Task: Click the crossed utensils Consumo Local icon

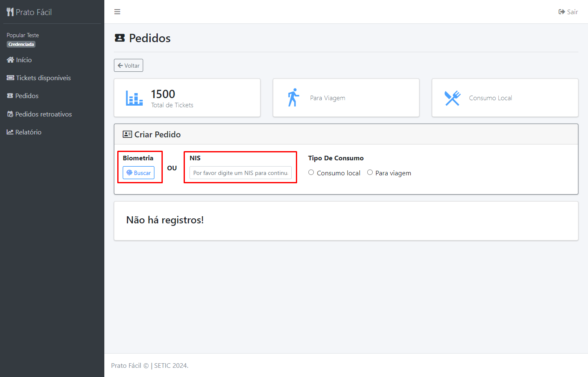Action: point(452,98)
